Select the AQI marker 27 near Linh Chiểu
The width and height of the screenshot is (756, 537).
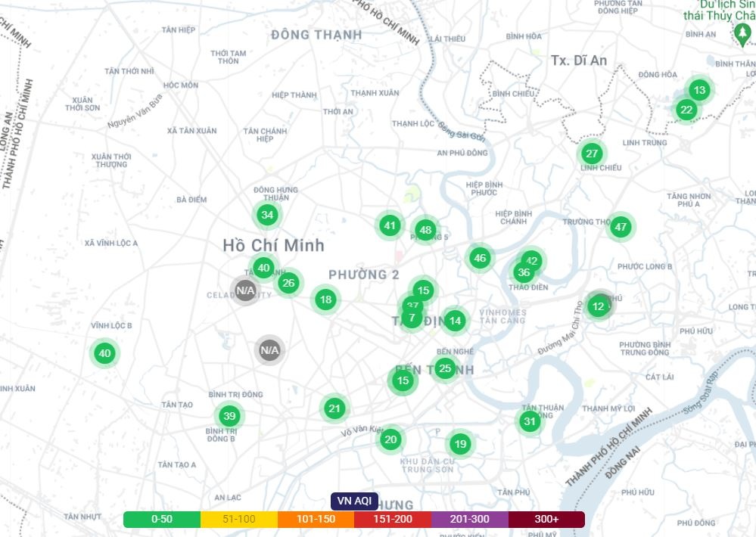click(592, 154)
